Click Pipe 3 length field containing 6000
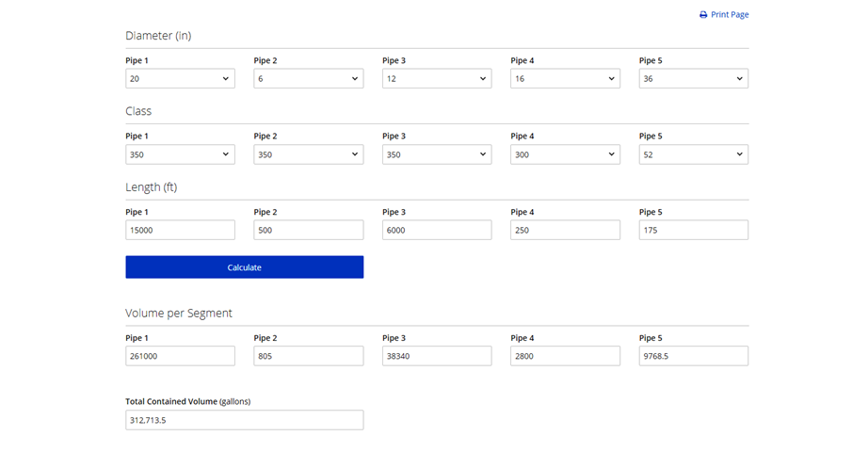Viewport: 868px width, 452px height. [x=436, y=230]
